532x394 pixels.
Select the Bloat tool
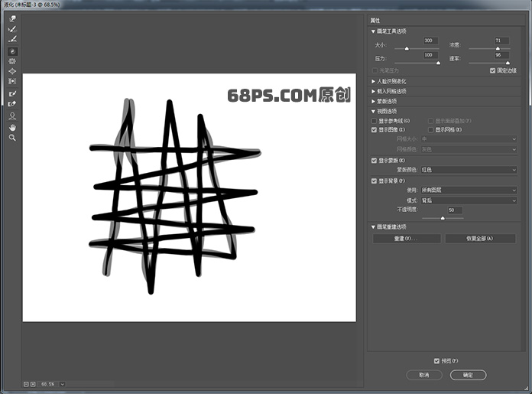point(12,71)
